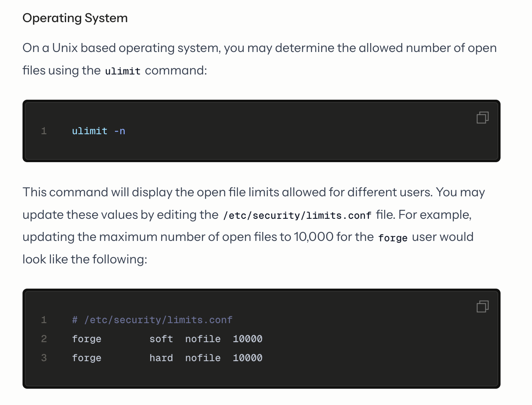Click the 10000 value on hard line

[x=247, y=358]
